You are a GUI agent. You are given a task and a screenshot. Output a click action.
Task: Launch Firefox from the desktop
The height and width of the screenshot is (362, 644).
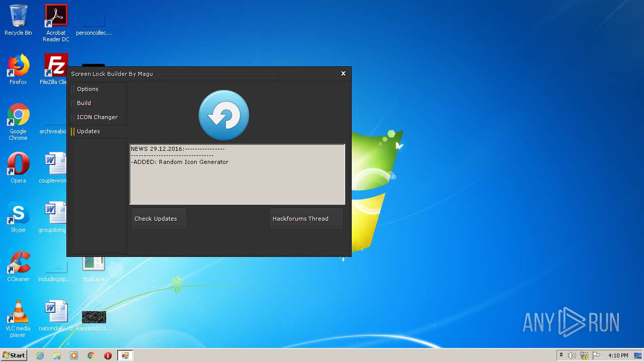[18, 69]
